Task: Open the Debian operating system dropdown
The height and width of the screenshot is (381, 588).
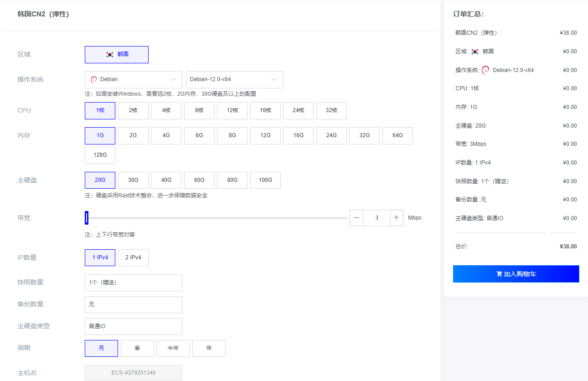Action: click(x=133, y=79)
